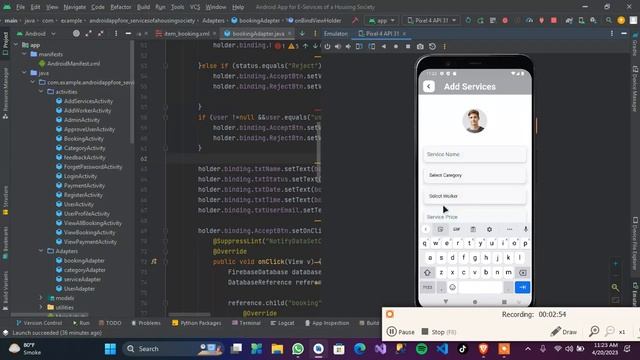Click the keyboard microphone icon

[x=526, y=229]
